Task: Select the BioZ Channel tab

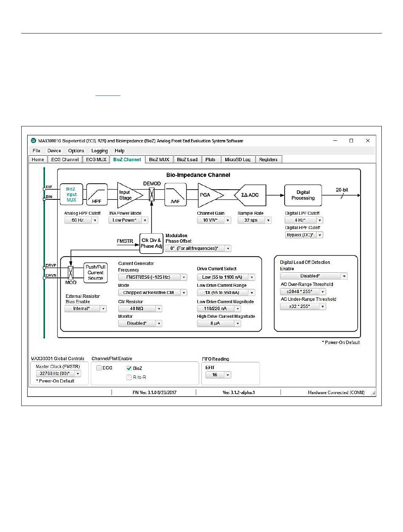Action: coord(127,160)
